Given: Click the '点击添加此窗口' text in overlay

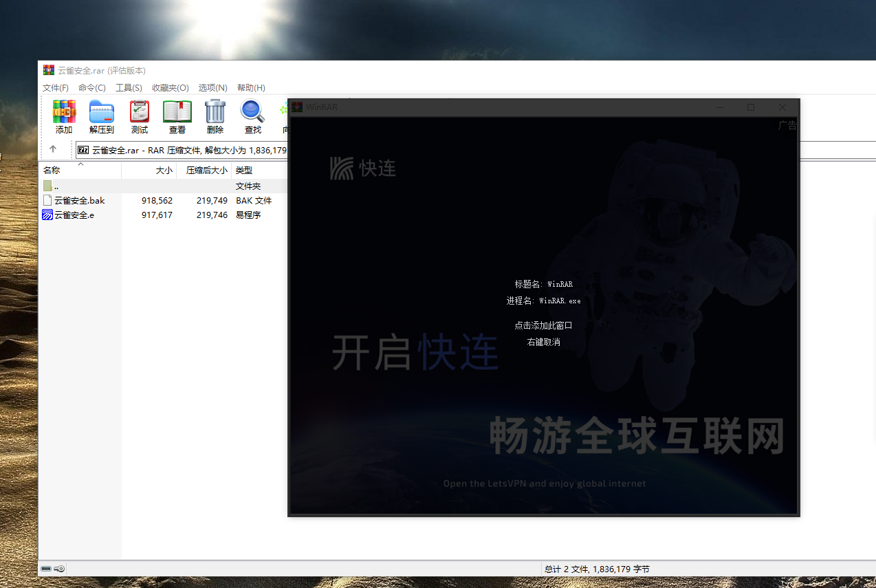Looking at the screenshot, I should point(543,325).
